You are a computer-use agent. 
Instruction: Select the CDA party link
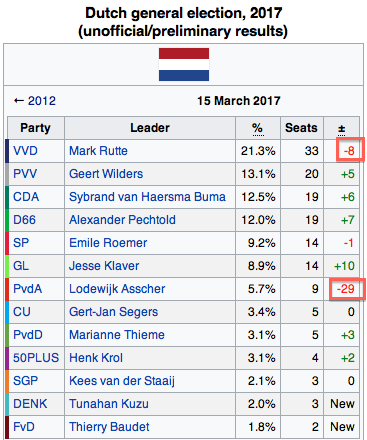click(26, 197)
